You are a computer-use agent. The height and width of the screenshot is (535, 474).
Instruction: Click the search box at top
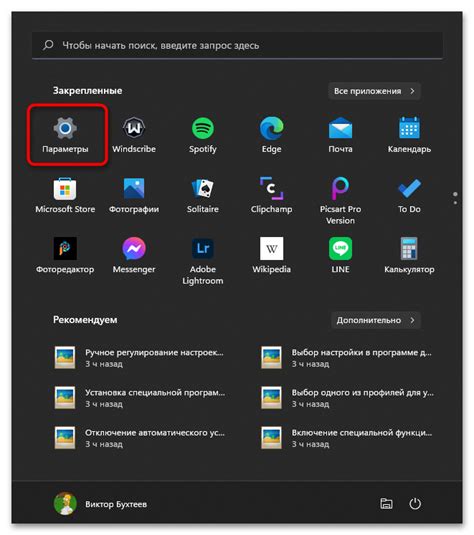pos(237,45)
